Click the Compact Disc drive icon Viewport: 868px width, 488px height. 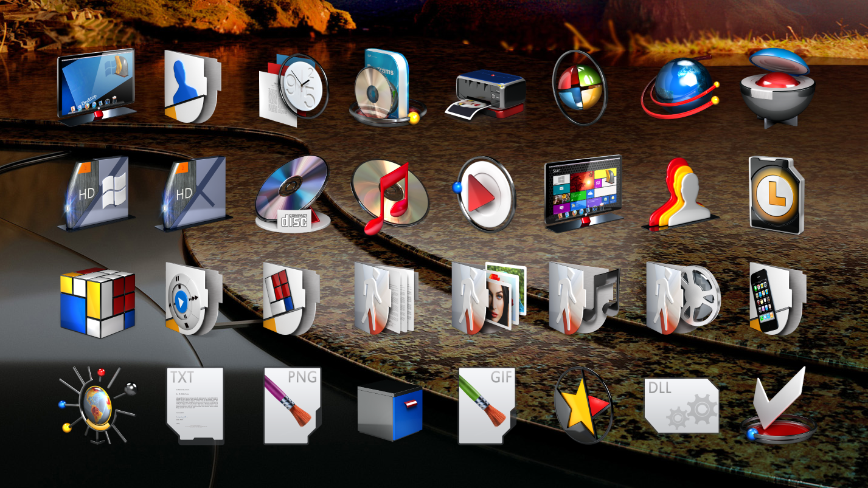(291, 194)
